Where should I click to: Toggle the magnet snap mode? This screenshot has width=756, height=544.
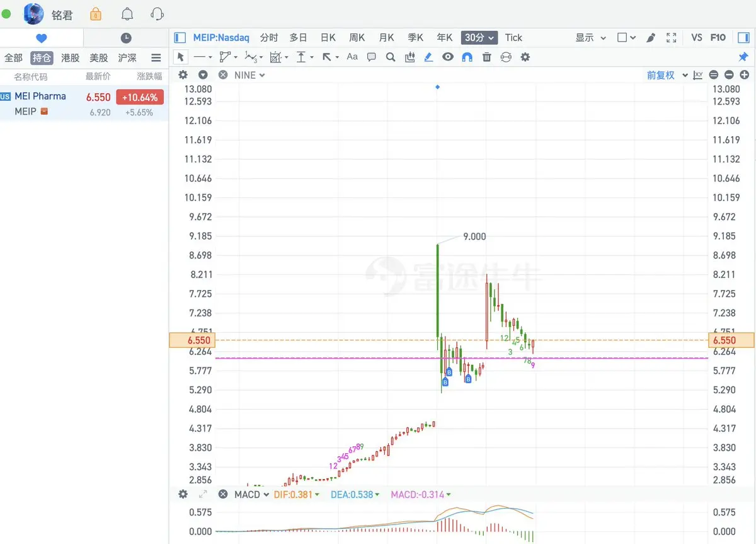(x=467, y=57)
